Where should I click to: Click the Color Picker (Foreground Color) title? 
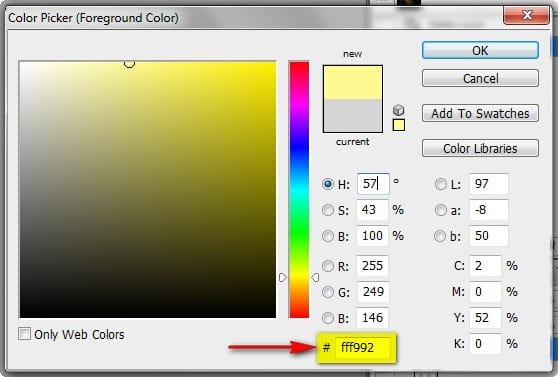[x=93, y=18]
